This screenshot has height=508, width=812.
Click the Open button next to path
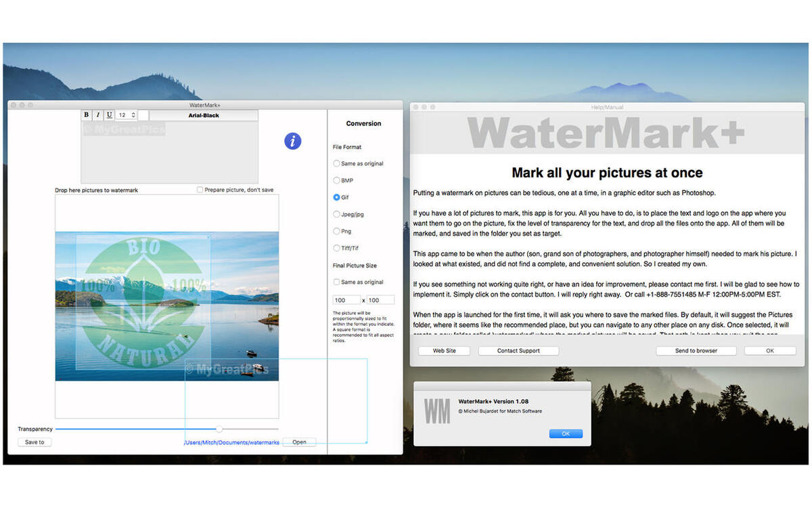(x=299, y=442)
